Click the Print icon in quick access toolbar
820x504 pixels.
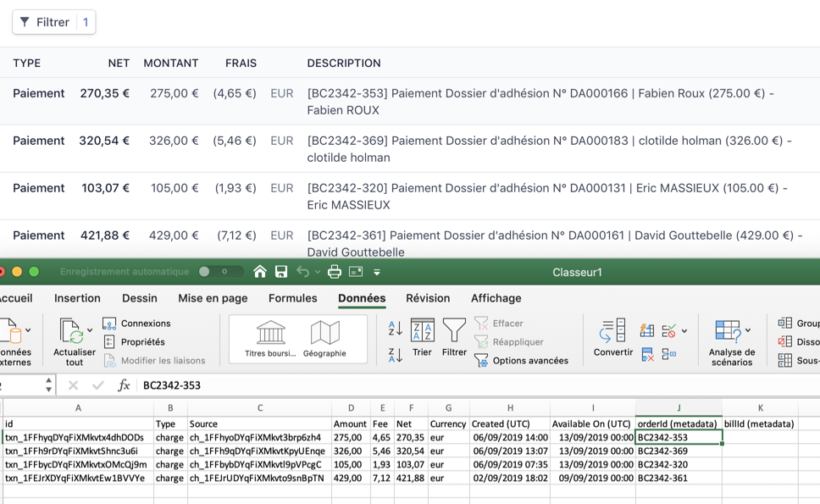(x=335, y=272)
